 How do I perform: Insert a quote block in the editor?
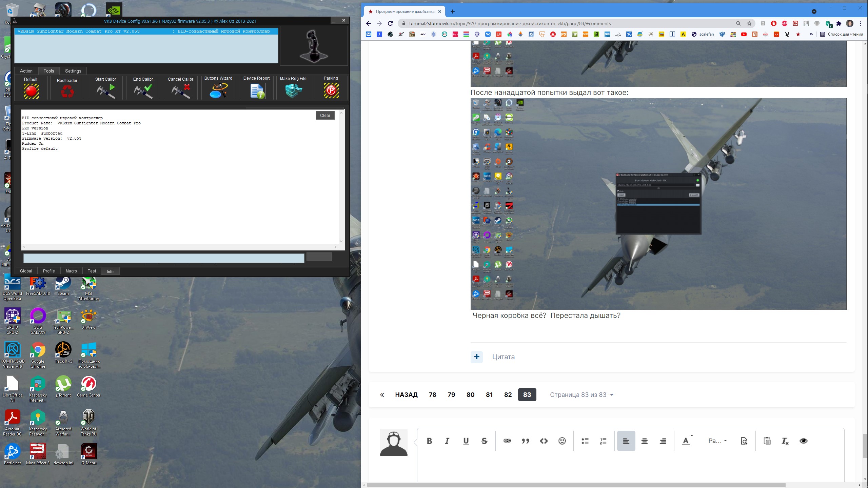526,441
